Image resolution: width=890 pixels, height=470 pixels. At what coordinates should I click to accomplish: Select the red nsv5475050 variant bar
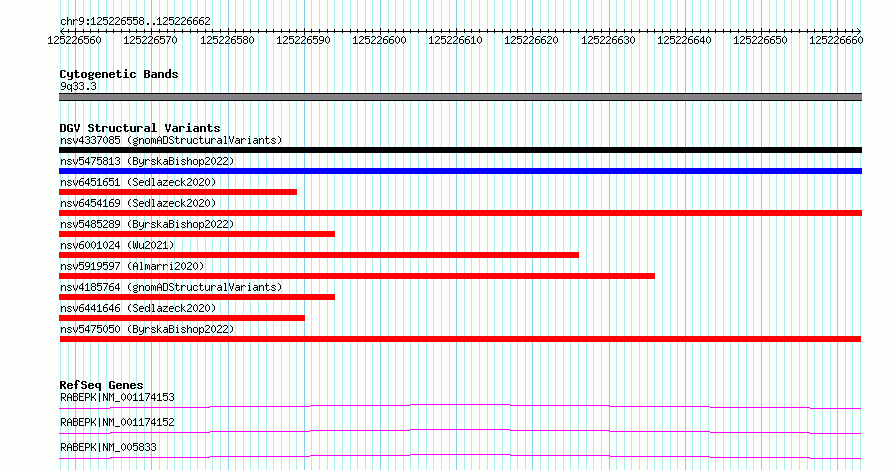(460, 339)
